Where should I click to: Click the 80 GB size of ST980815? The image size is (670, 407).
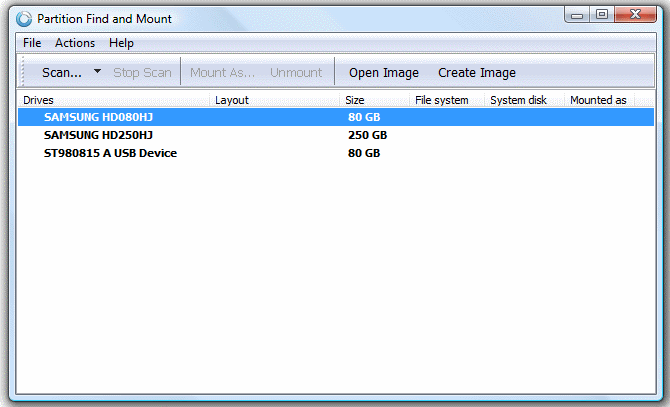[x=364, y=153]
